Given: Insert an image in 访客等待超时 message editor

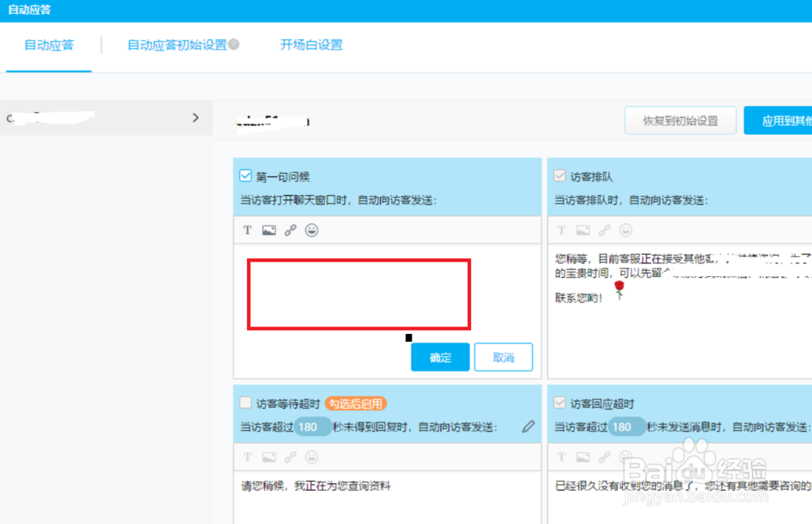Looking at the screenshot, I should pos(269,457).
